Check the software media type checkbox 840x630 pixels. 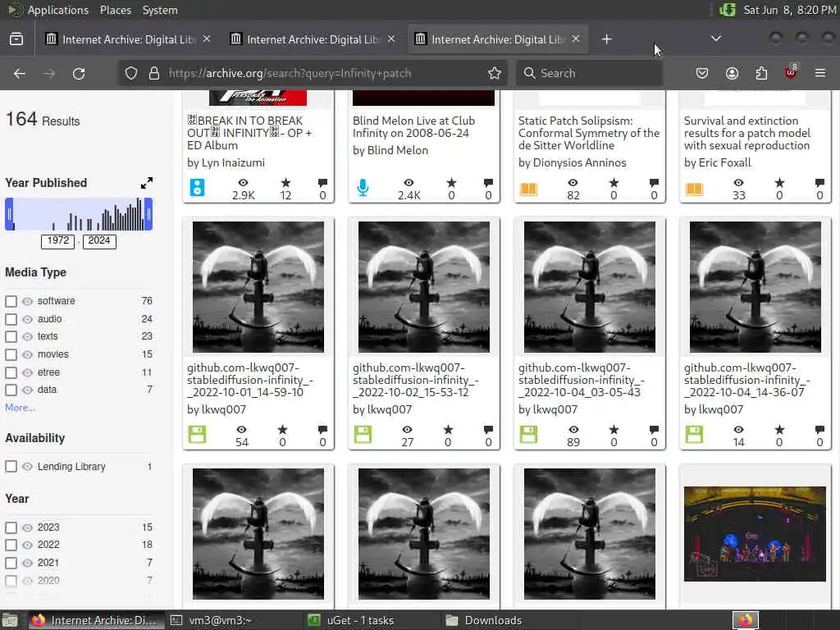11,301
